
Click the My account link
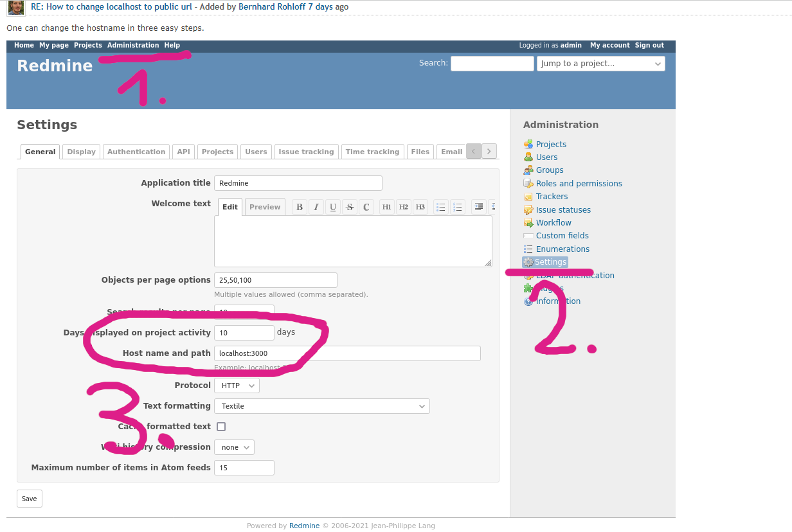coord(610,46)
